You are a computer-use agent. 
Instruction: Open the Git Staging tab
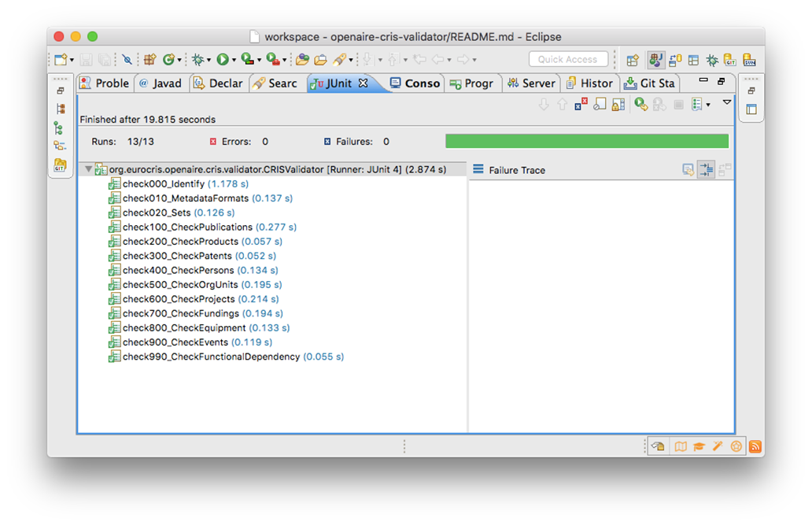pos(650,83)
